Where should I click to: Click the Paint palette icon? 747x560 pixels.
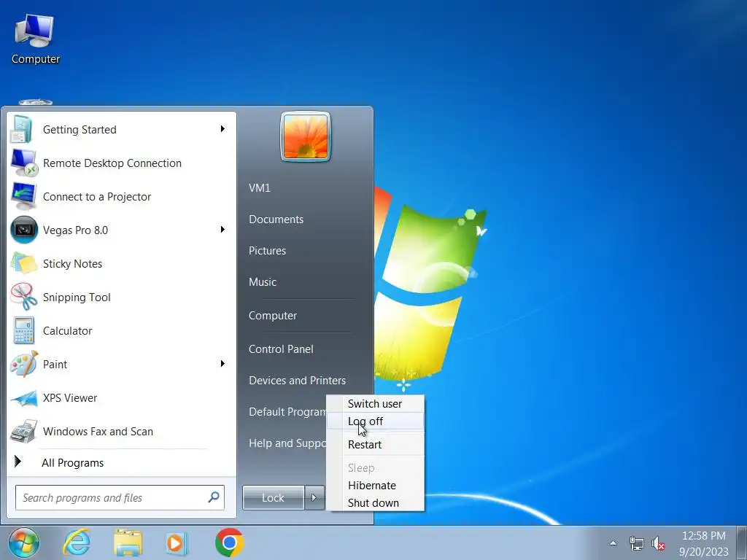click(24, 364)
